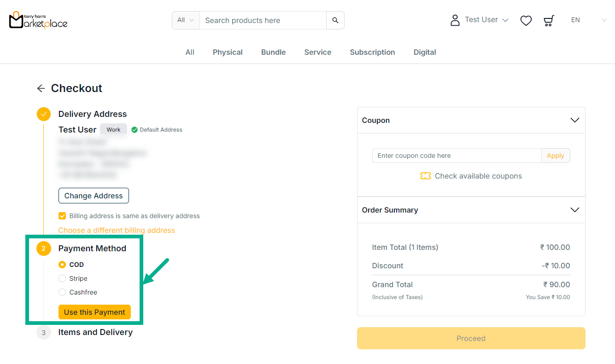Open the wishlist heart icon
Image resolution: width=615 pixels, height=364 pixels.
[526, 20]
